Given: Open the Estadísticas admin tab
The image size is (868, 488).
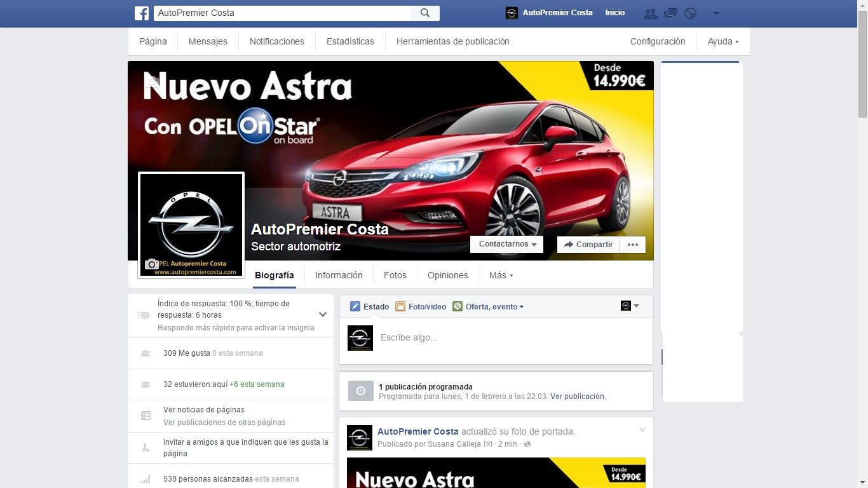Looking at the screenshot, I should tap(350, 41).
